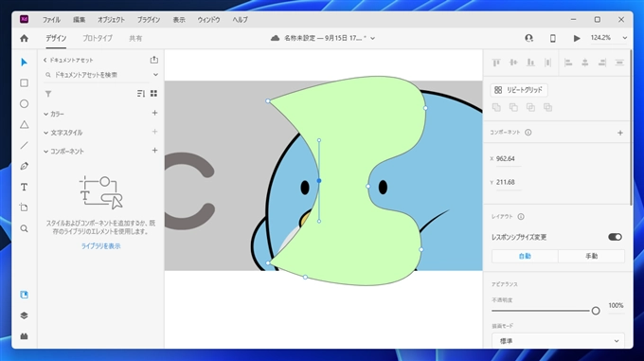
Task: Select the Select (arrow) tool
Action: point(24,63)
